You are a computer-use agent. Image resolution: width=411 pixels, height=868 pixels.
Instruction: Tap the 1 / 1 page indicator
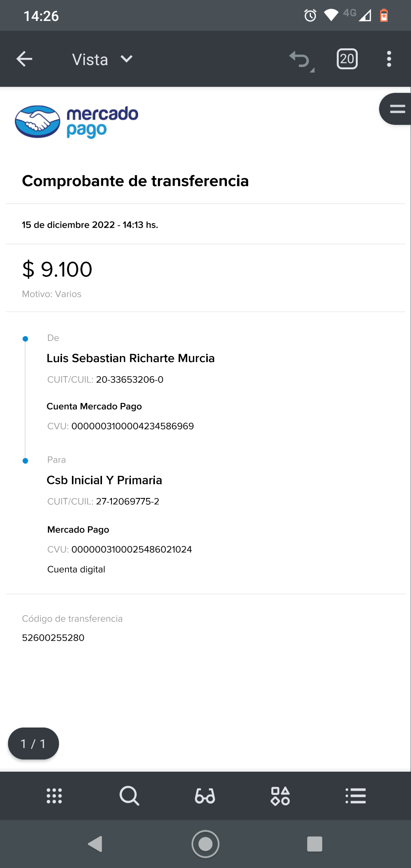click(x=33, y=744)
